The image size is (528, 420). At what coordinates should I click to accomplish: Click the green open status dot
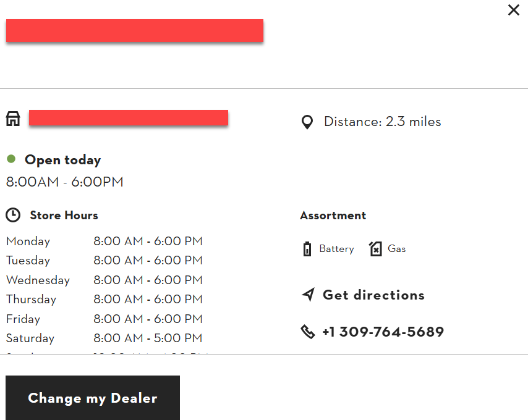click(11, 159)
